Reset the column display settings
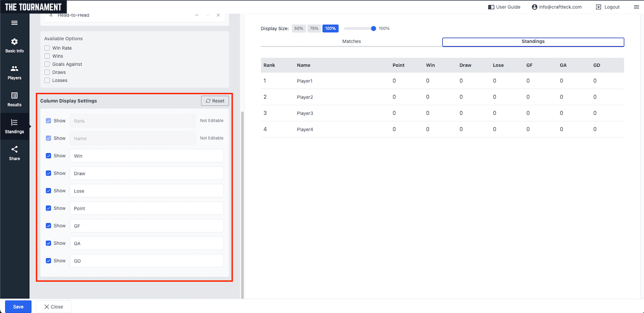 [215, 101]
